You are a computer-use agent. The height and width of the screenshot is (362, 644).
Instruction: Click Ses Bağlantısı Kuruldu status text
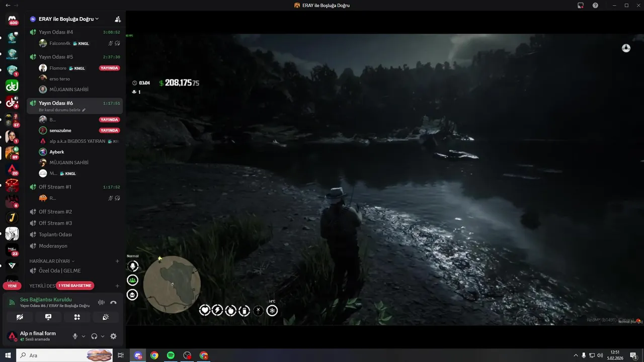click(x=46, y=300)
